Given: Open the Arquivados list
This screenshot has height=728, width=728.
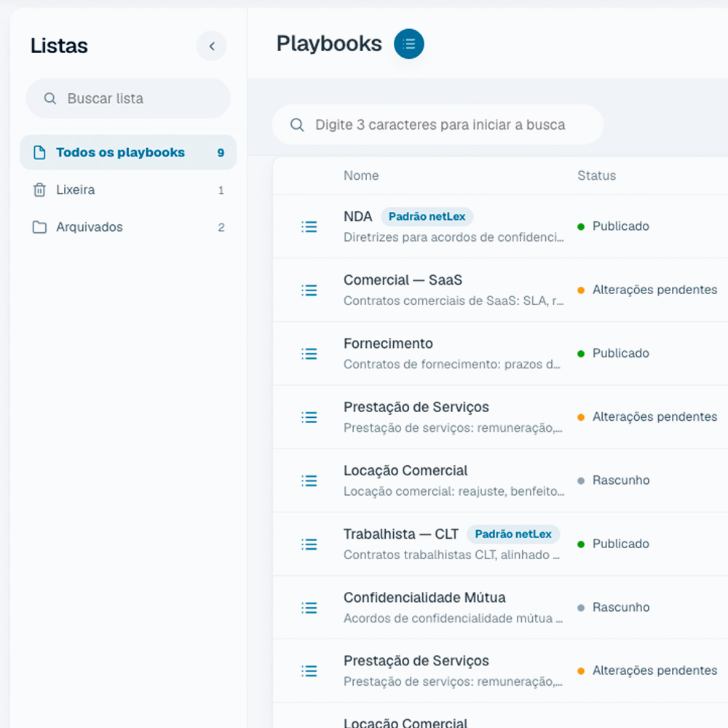Looking at the screenshot, I should tap(128, 227).
